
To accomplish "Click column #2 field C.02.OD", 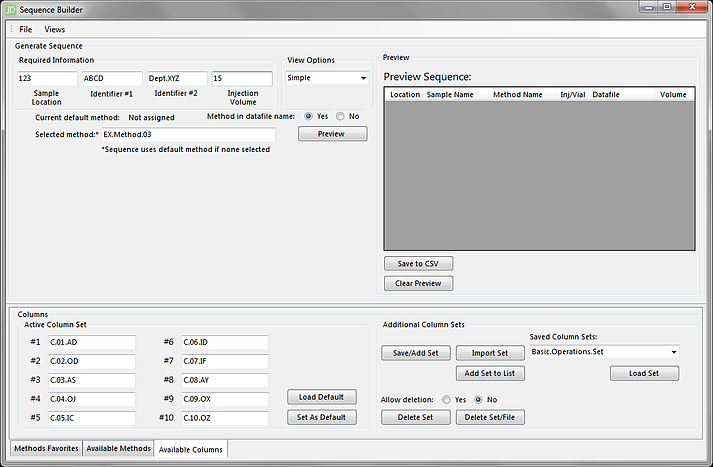I will coord(92,362).
